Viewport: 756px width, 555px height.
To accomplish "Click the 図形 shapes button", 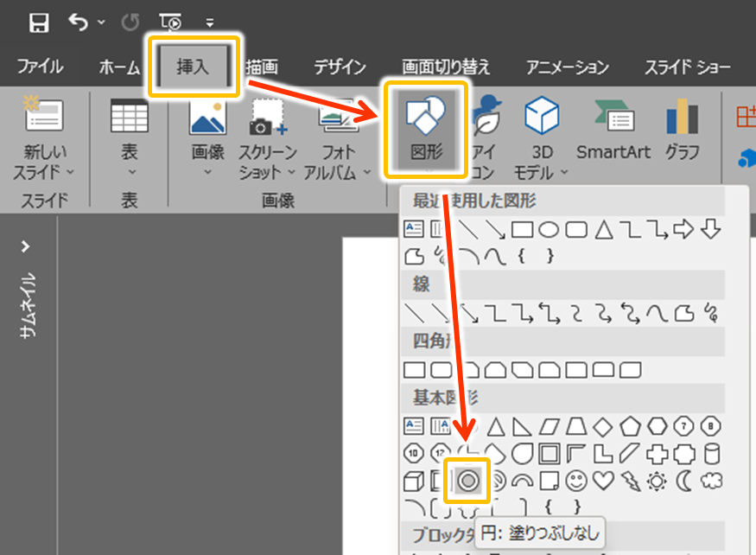I will point(426,130).
